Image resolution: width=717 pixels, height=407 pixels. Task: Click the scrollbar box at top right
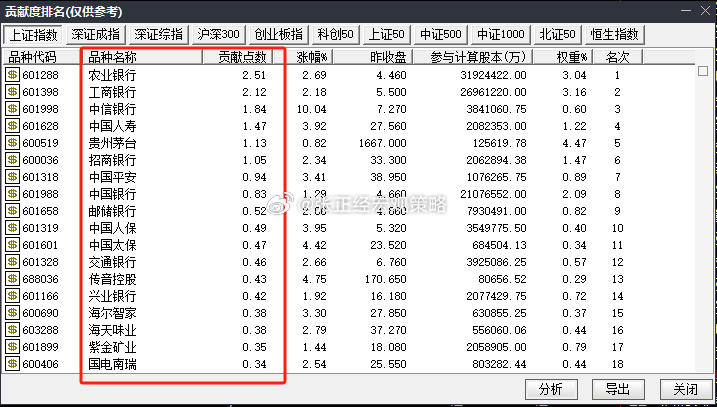coord(703,71)
